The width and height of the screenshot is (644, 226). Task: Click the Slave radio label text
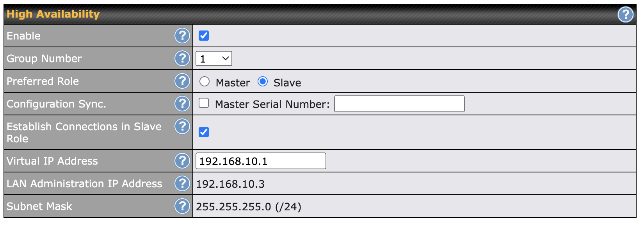pos(287,83)
